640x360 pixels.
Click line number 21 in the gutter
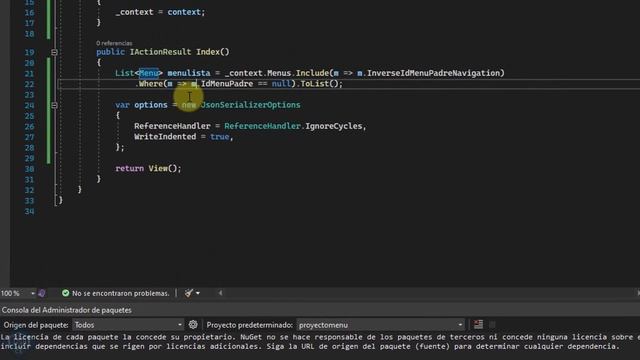click(x=29, y=74)
